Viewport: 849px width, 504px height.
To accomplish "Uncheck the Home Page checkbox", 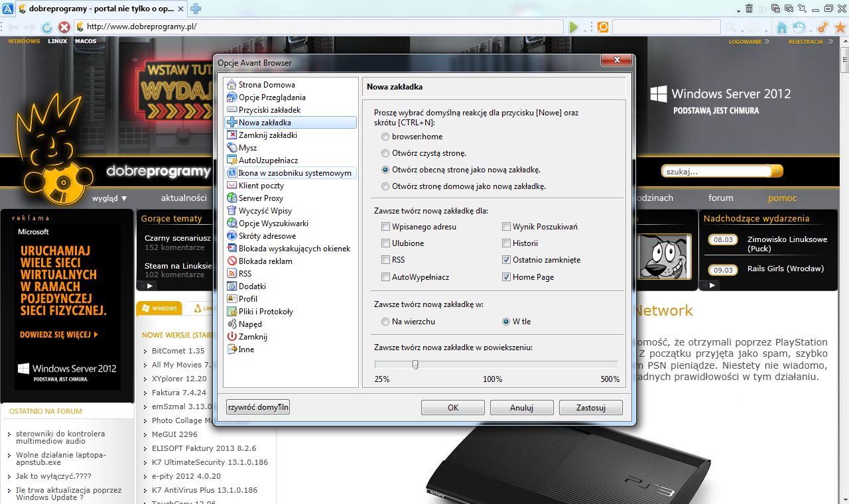I will pyautogui.click(x=507, y=277).
